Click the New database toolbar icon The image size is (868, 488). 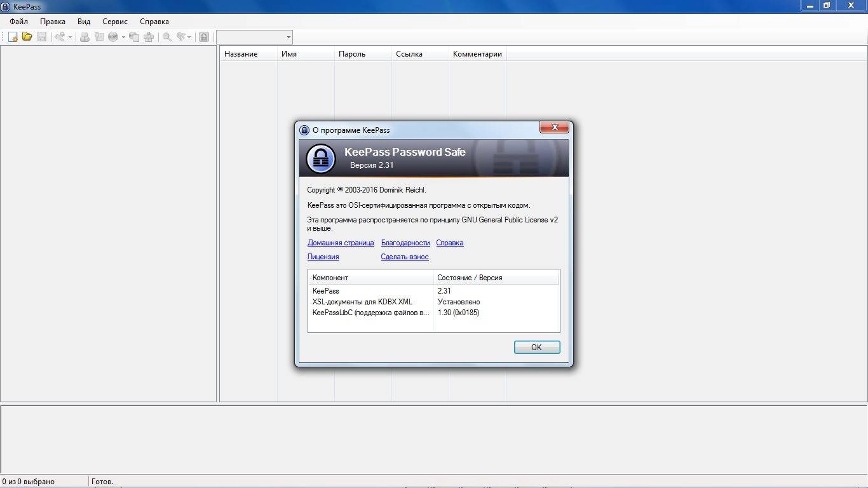click(x=13, y=37)
